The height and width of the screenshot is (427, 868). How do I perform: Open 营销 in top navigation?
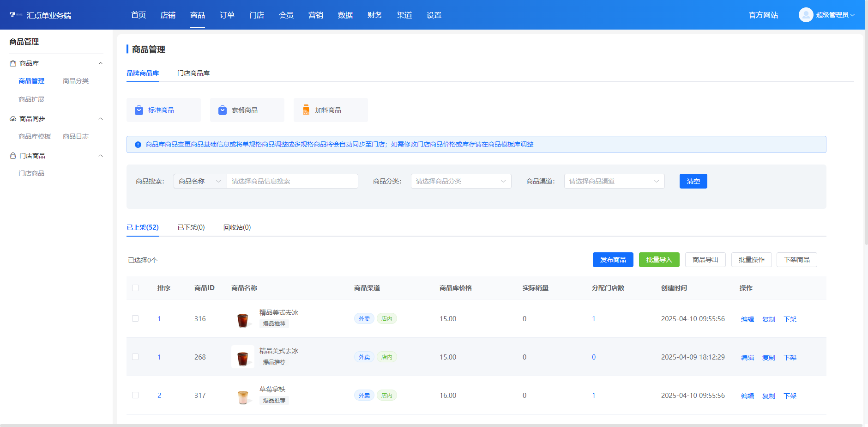point(316,15)
